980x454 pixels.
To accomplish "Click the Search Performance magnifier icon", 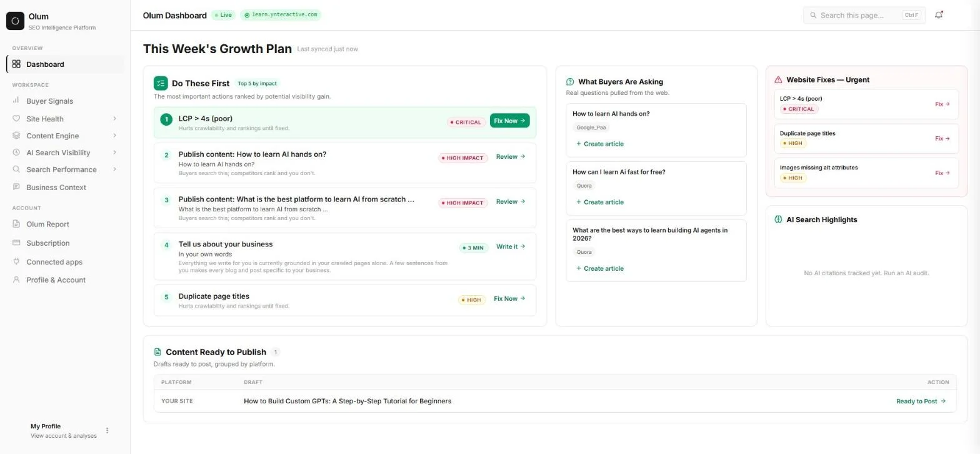I will point(16,169).
